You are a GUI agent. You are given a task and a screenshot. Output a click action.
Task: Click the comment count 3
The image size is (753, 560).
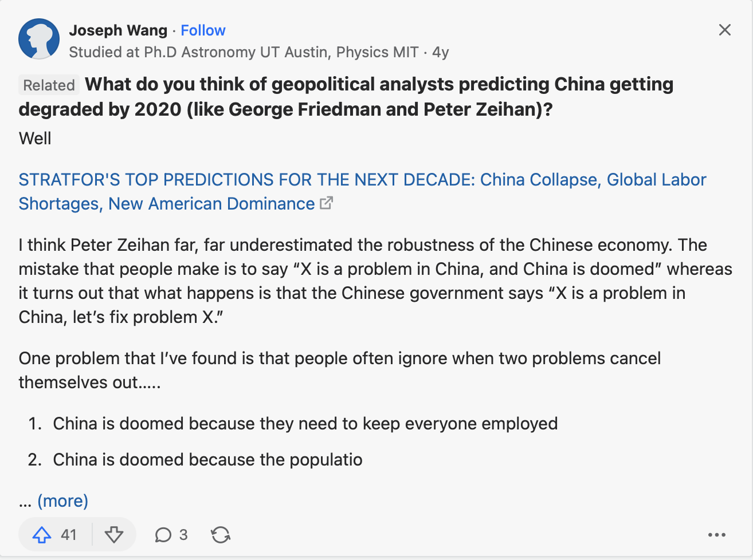pos(183,535)
